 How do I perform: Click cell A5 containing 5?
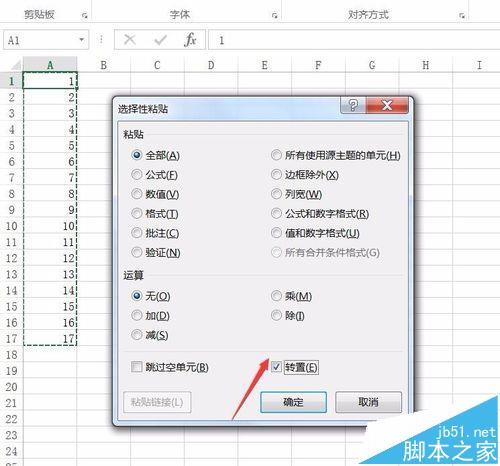click(x=50, y=145)
